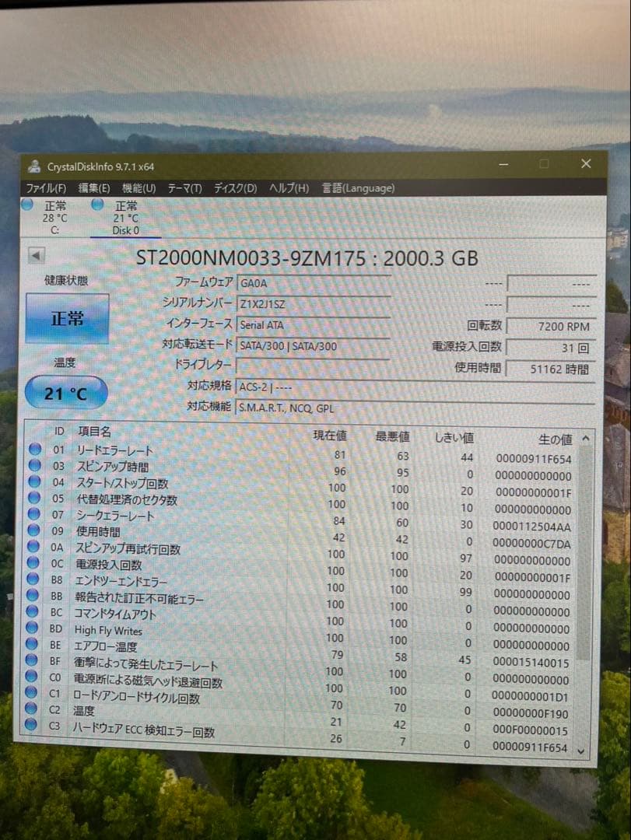Open the ファイル(F) menu
631x840 pixels.
click(46, 188)
